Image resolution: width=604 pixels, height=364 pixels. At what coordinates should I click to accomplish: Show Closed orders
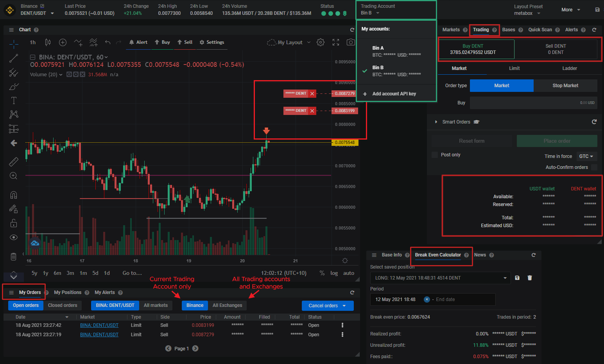(x=63, y=305)
